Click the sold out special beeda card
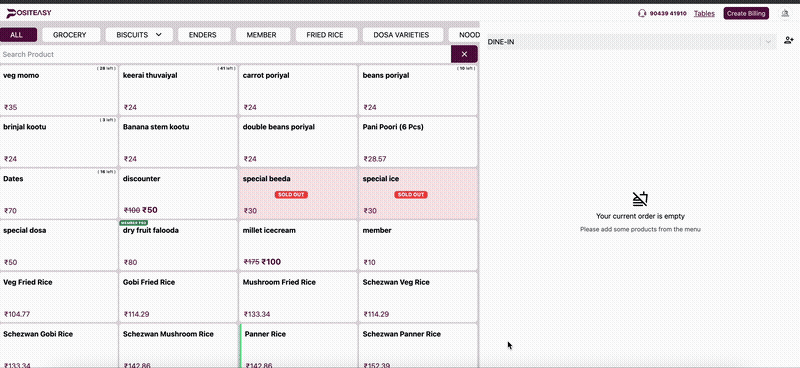800x368 pixels. pyautogui.click(x=298, y=193)
